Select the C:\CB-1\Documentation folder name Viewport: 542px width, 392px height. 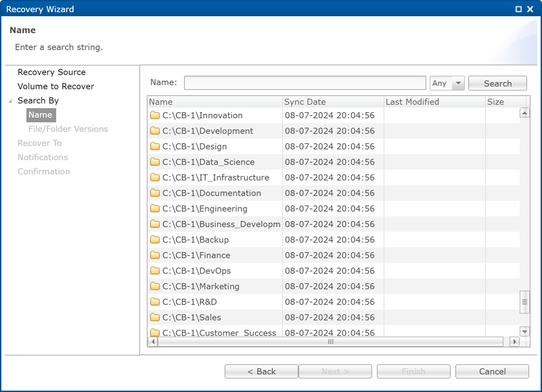coord(212,193)
